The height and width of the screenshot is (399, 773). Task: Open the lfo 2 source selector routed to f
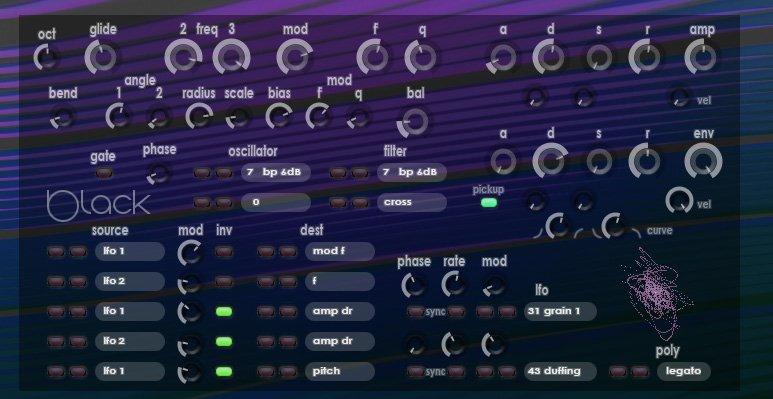(x=130, y=282)
